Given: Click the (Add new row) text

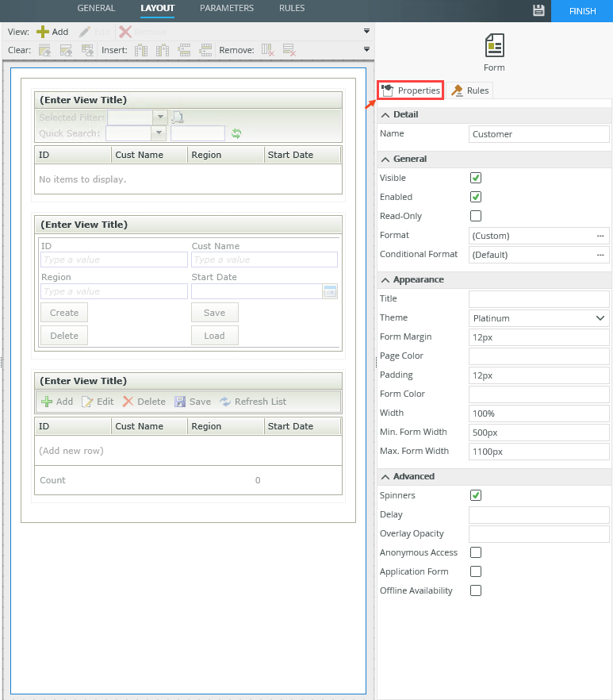Looking at the screenshot, I should 71,451.
